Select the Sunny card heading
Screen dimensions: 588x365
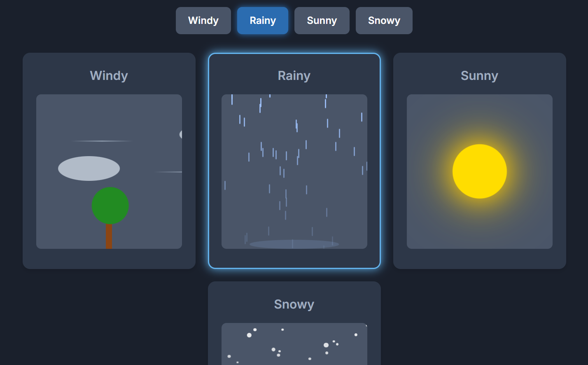coord(480,75)
